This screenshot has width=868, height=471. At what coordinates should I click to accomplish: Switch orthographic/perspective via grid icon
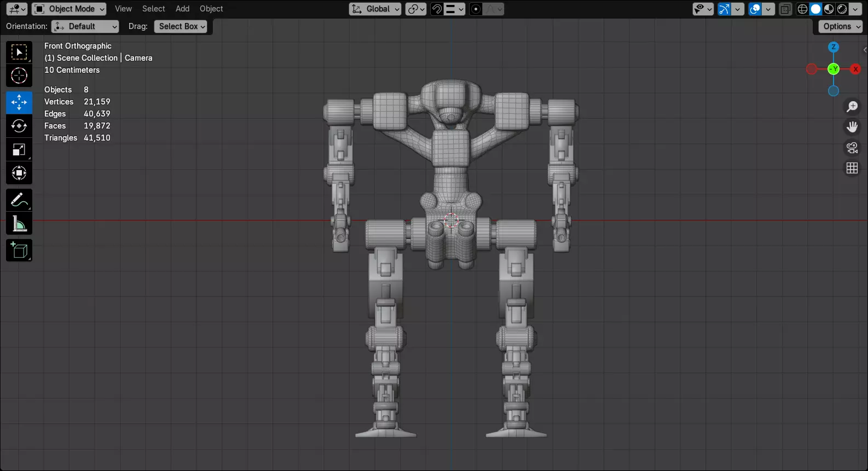pyautogui.click(x=852, y=168)
